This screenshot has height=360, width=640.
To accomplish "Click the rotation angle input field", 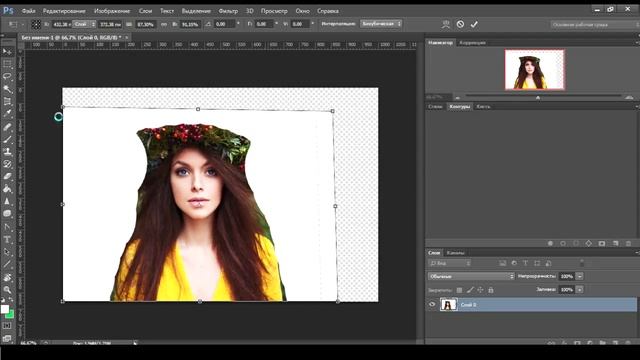I will 224,24.
